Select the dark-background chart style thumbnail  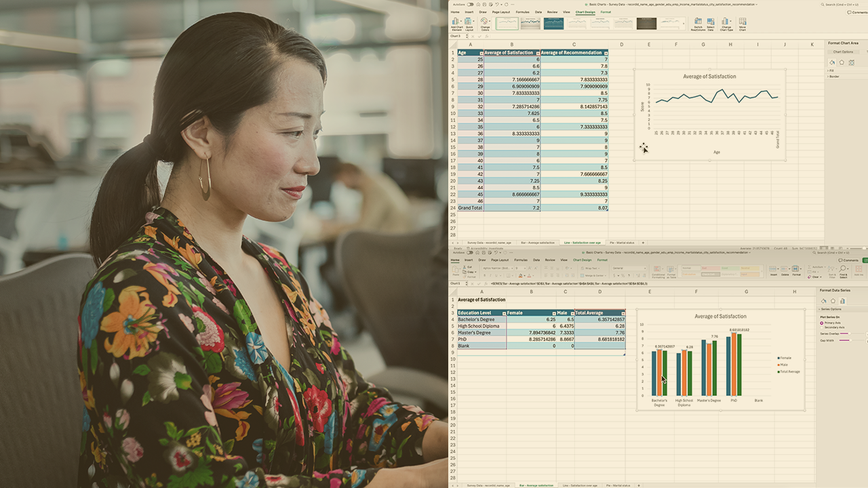point(646,24)
